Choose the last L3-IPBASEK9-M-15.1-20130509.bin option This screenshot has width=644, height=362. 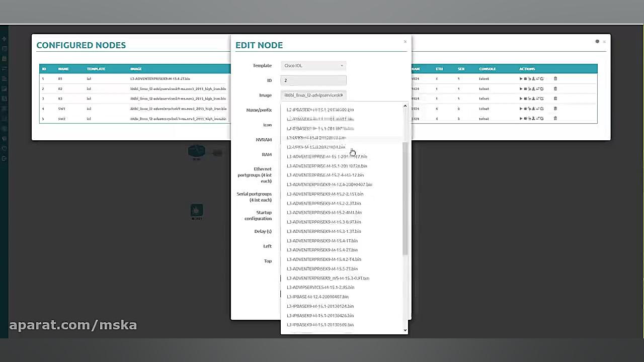(x=320, y=325)
